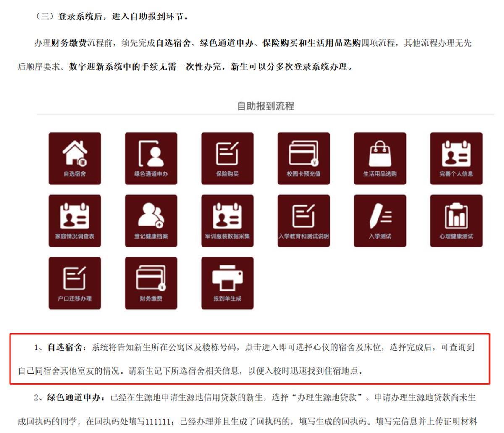Open the 绿色通道申办 tile

[151, 158]
